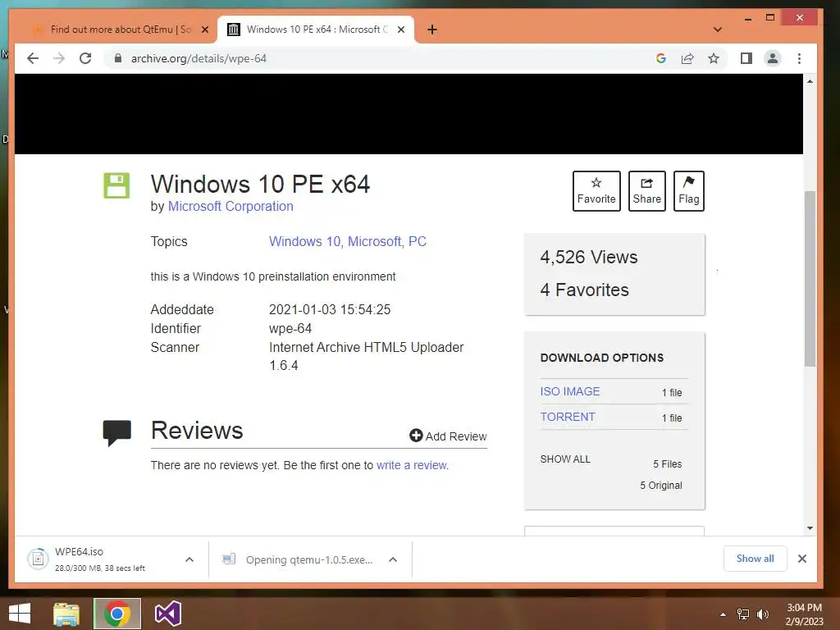
Task: Click Show all downloads
Action: pos(755,559)
